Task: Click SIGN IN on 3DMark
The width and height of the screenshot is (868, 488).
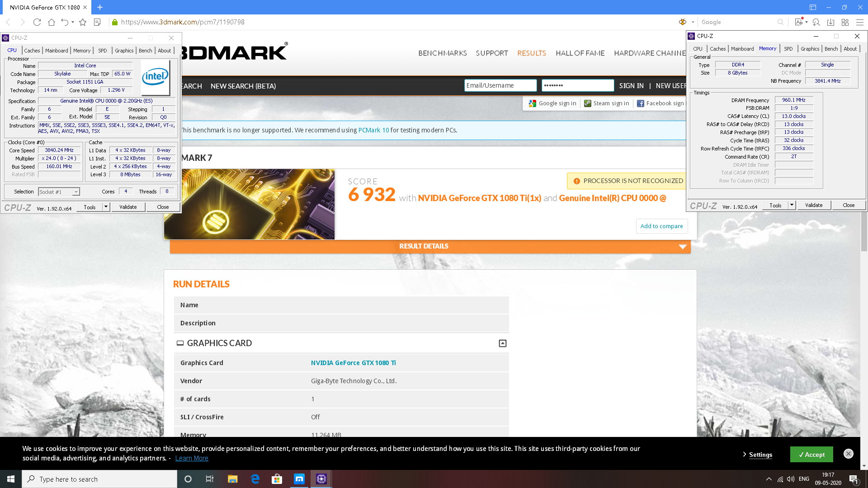Action: click(631, 86)
